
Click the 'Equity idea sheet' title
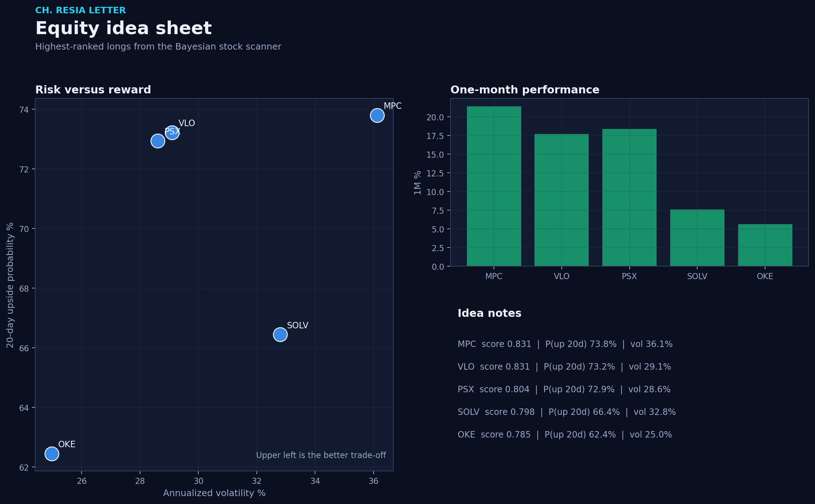(124, 28)
